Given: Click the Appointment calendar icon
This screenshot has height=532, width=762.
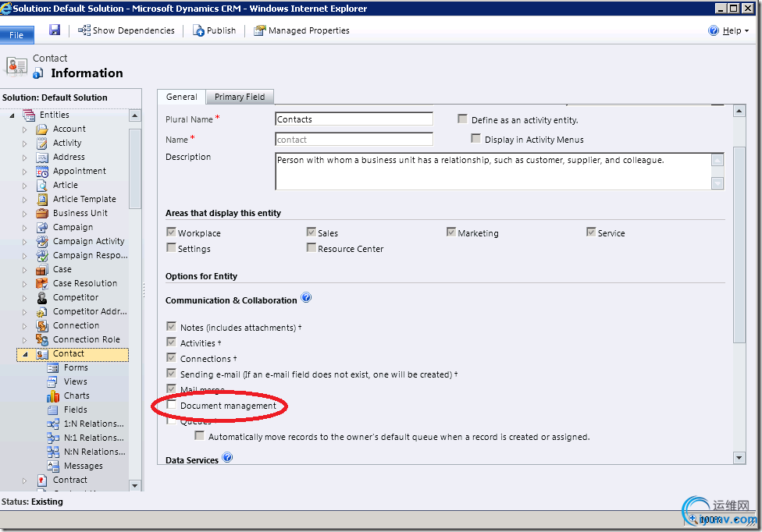Looking at the screenshot, I should pyautogui.click(x=42, y=172).
